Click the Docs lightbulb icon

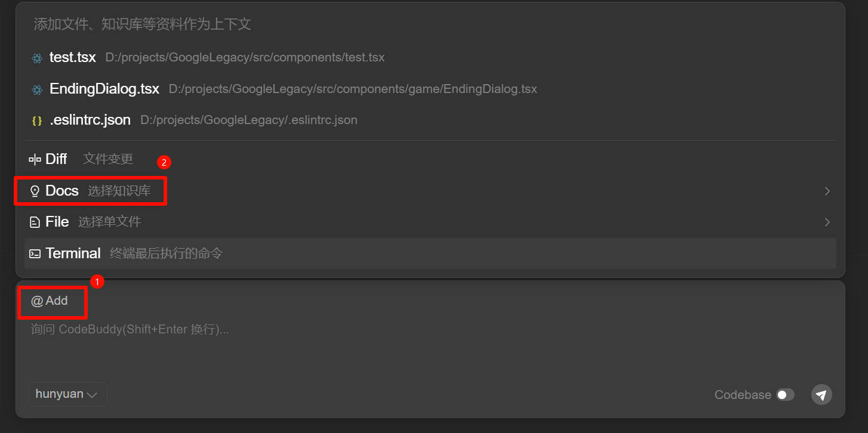click(35, 191)
